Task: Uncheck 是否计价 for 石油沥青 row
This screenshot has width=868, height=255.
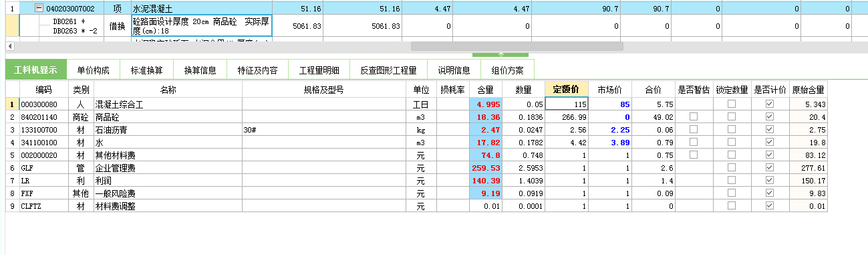Action: [769, 129]
